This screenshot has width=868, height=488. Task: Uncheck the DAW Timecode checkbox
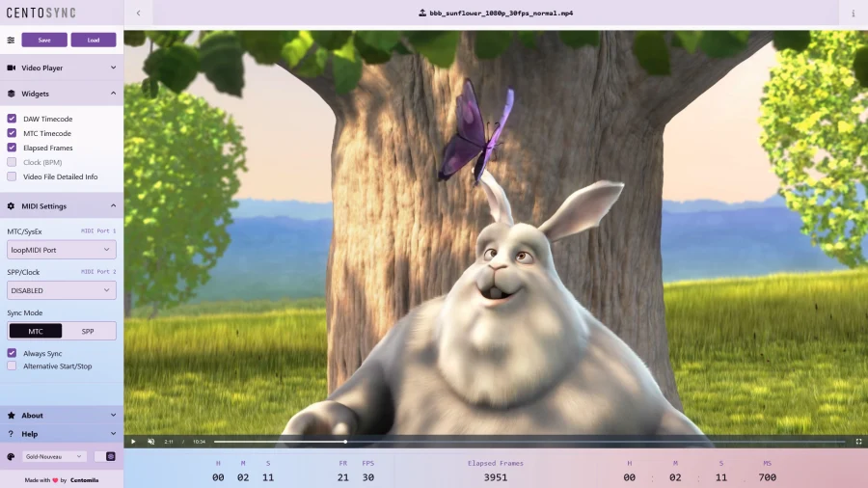point(12,119)
